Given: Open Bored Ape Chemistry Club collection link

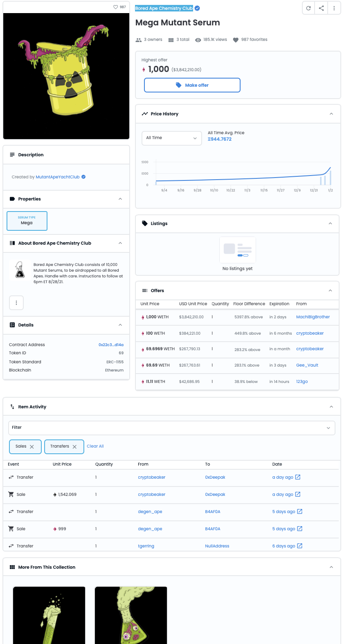Looking at the screenshot, I should (x=164, y=8).
